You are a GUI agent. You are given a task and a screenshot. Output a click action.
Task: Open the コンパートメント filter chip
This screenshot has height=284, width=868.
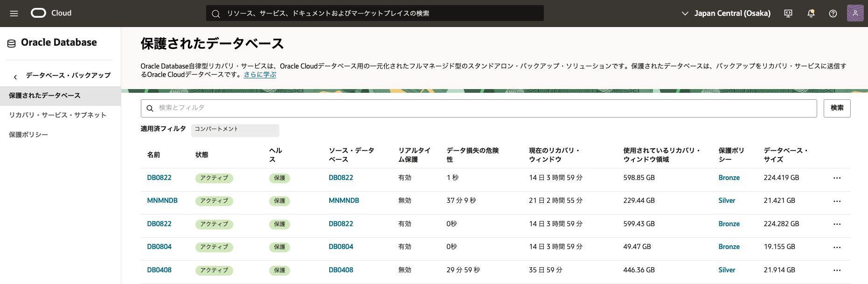pos(235,130)
